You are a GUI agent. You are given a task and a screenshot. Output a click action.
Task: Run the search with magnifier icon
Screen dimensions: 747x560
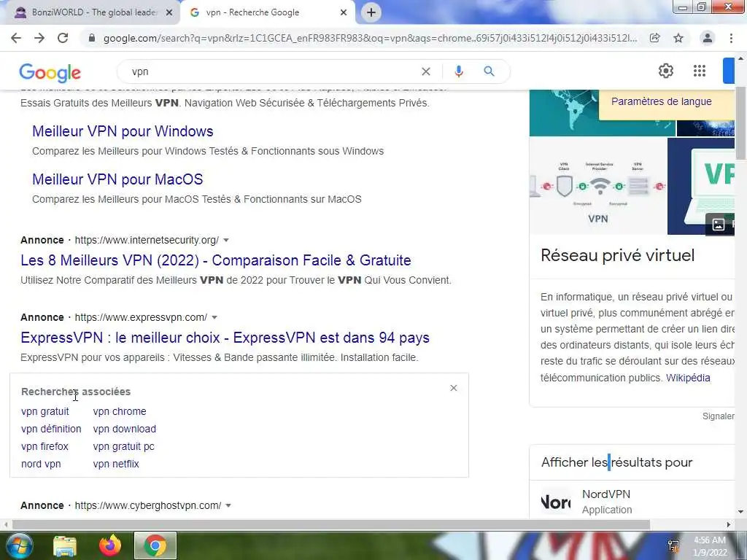489,71
